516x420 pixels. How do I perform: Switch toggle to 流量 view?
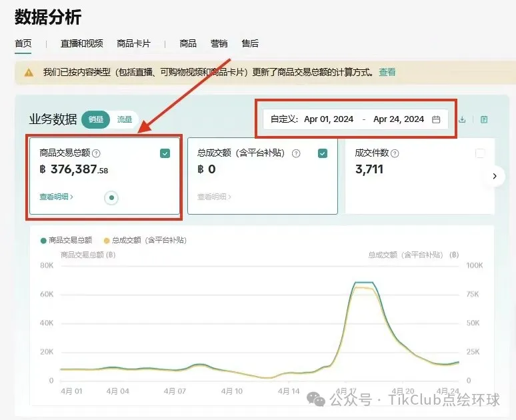coord(125,120)
